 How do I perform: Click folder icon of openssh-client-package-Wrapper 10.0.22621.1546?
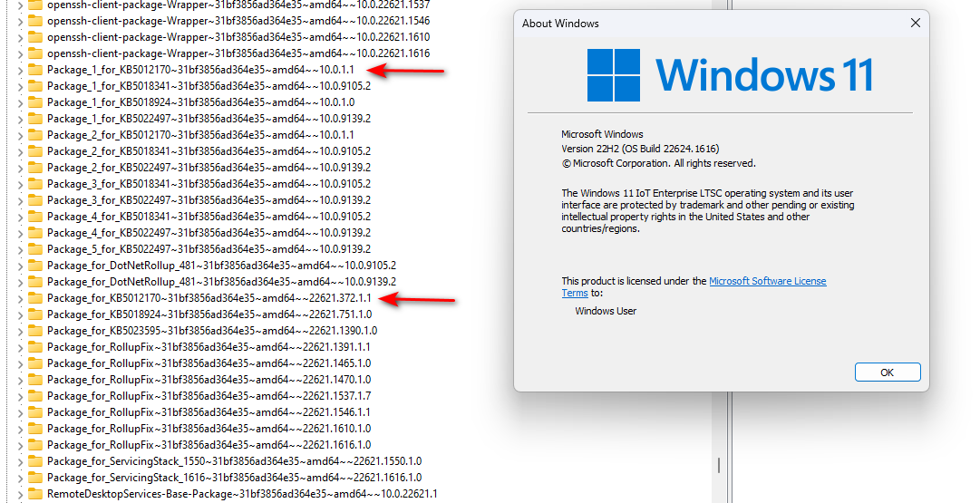35,21
